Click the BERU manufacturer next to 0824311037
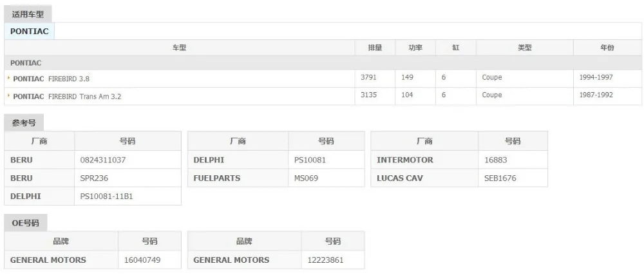This screenshot has width=644, height=277. [x=21, y=160]
